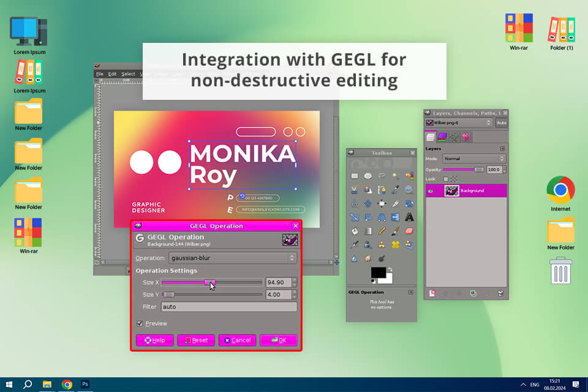Select the Smudge tool
Screen dimensions: 588x392
click(368, 258)
